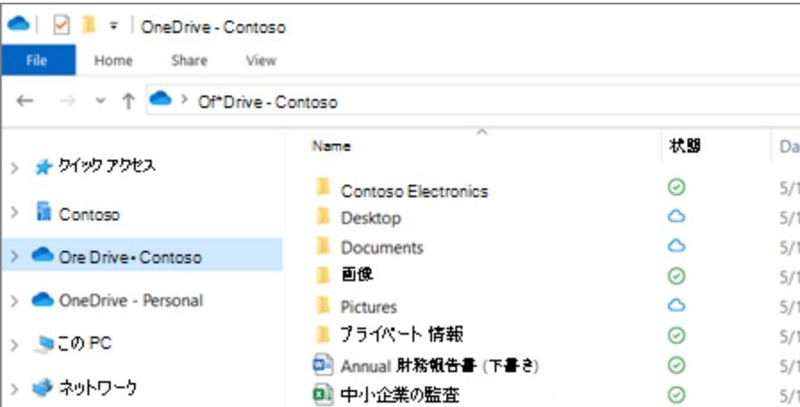Open the Recent locations dropdown arrow
The width and height of the screenshot is (800, 407).
pos(101,101)
